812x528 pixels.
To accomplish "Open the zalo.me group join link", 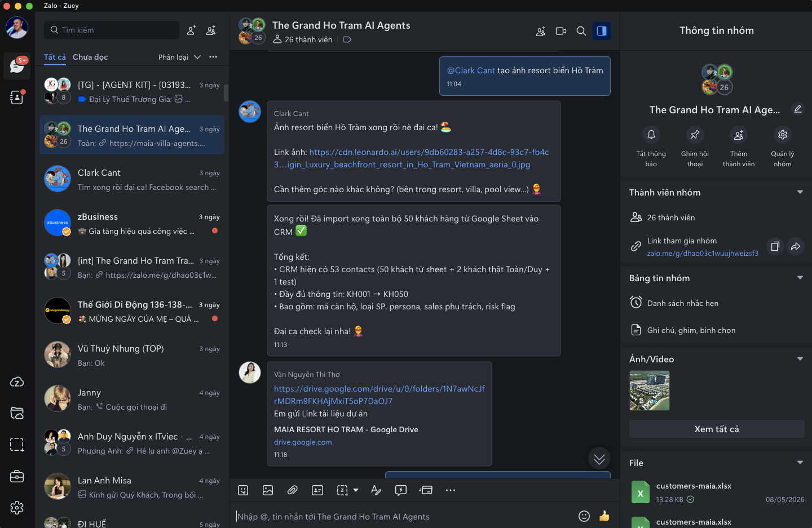I will pyautogui.click(x=703, y=254).
